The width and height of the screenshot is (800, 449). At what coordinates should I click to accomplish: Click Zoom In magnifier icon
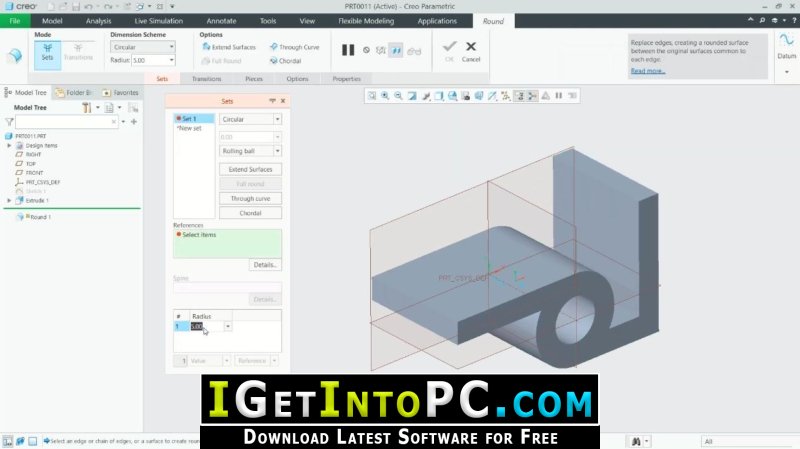click(385, 96)
